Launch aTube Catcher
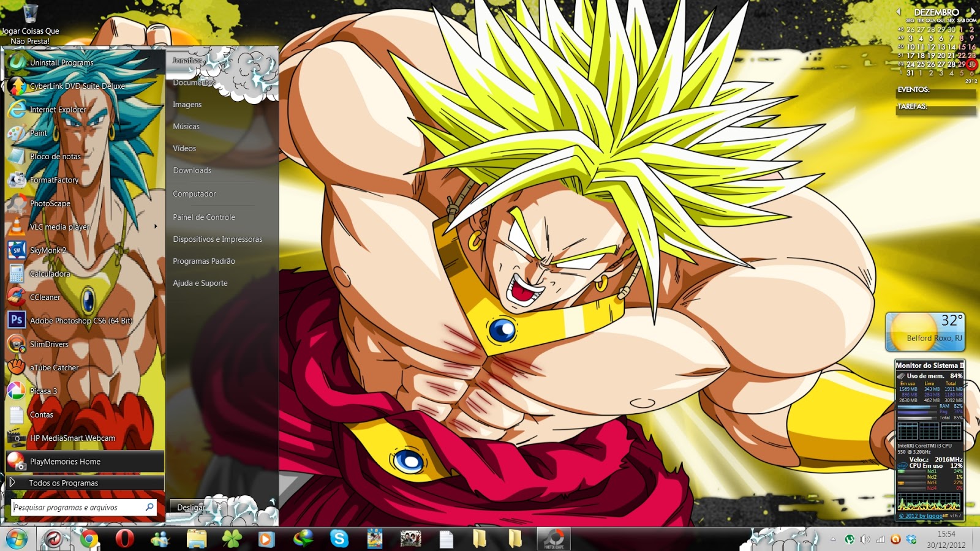The width and height of the screenshot is (980, 551). coord(85,367)
